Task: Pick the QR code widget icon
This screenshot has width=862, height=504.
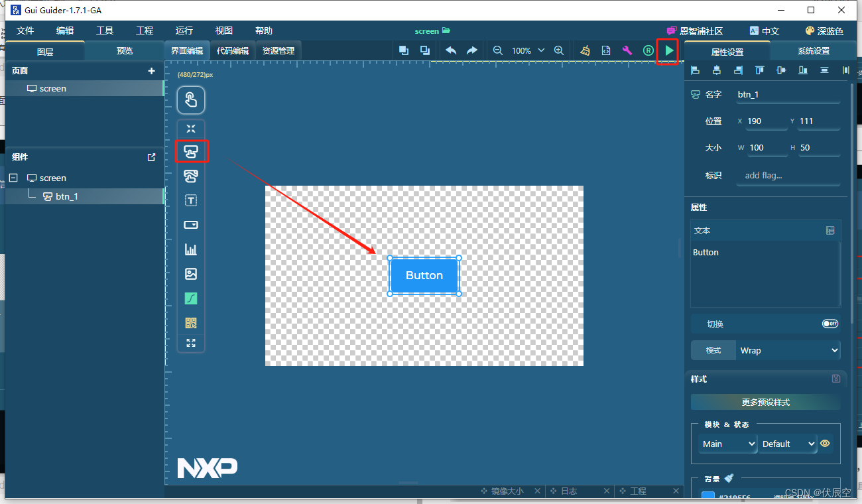Action: (191, 323)
